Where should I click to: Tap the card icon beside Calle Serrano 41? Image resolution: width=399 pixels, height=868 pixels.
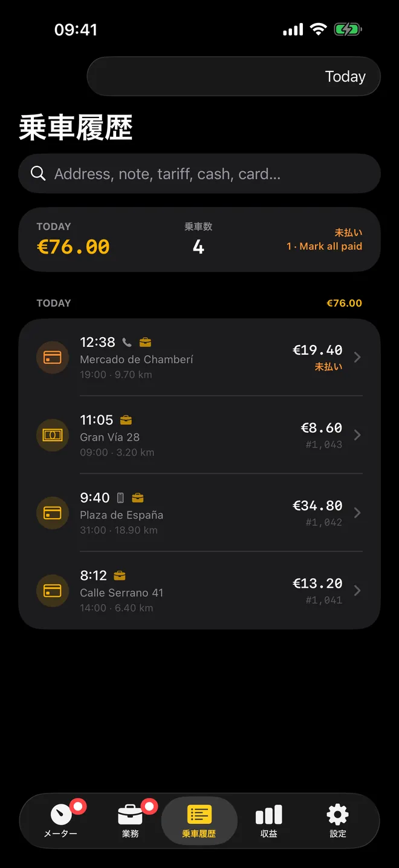click(53, 590)
